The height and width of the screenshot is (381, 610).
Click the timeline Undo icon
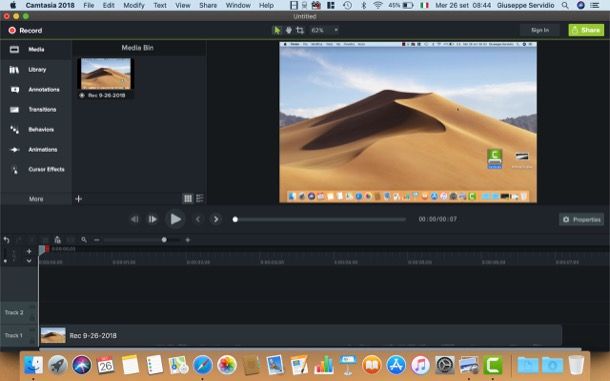click(x=7, y=240)
